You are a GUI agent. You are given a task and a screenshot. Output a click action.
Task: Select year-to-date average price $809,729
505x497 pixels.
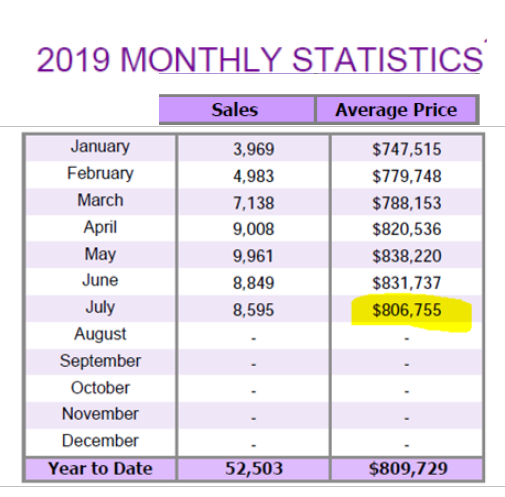point(408,469)
